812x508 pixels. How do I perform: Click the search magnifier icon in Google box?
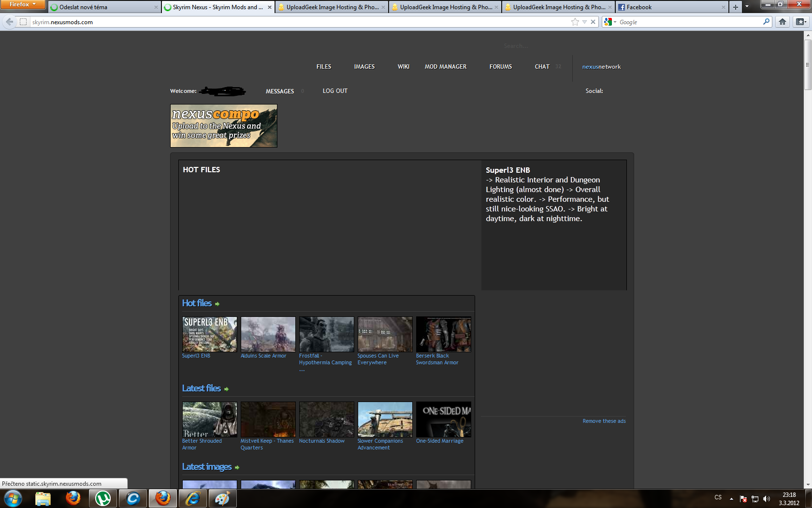766,22
